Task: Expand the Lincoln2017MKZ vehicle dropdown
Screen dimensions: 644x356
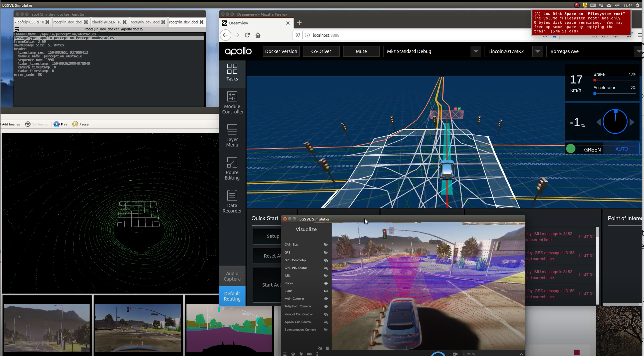Action: tap(537, 51)
